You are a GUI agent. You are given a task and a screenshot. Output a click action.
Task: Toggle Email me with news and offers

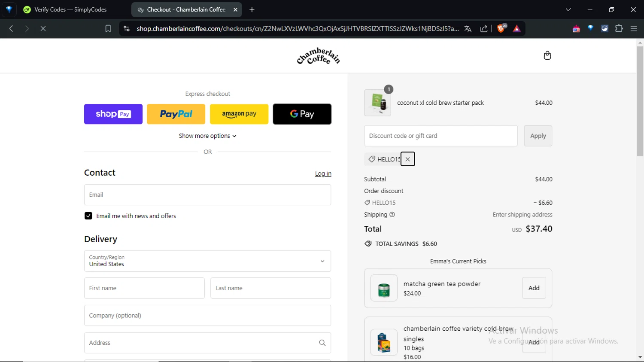click(88, 216)
